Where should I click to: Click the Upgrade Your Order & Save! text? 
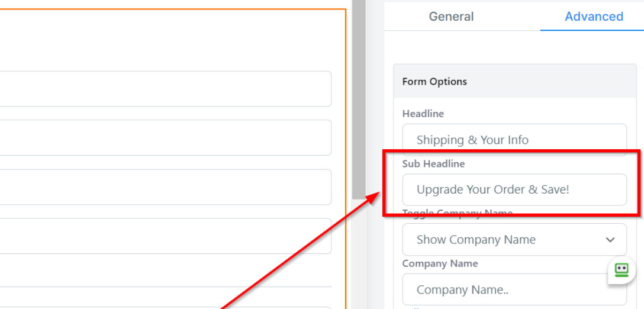[x=492, y=189]
